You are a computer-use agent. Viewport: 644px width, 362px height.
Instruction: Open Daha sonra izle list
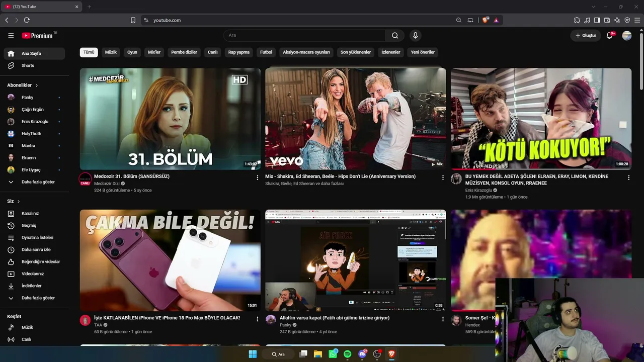click(x=34, y=249)
